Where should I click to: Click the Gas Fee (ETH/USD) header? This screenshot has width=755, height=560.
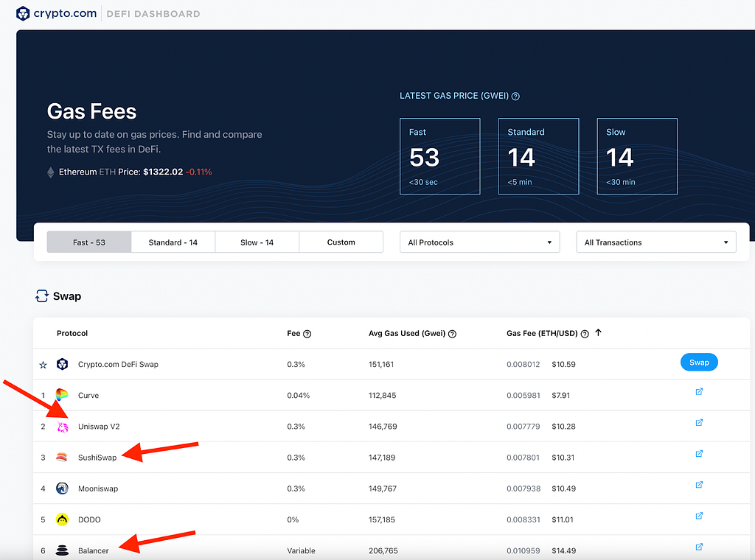point(542,333)
